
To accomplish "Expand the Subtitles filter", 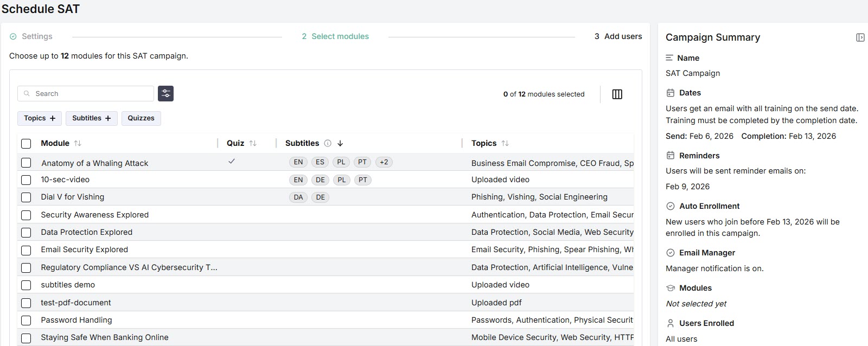I will click(91, 118).
